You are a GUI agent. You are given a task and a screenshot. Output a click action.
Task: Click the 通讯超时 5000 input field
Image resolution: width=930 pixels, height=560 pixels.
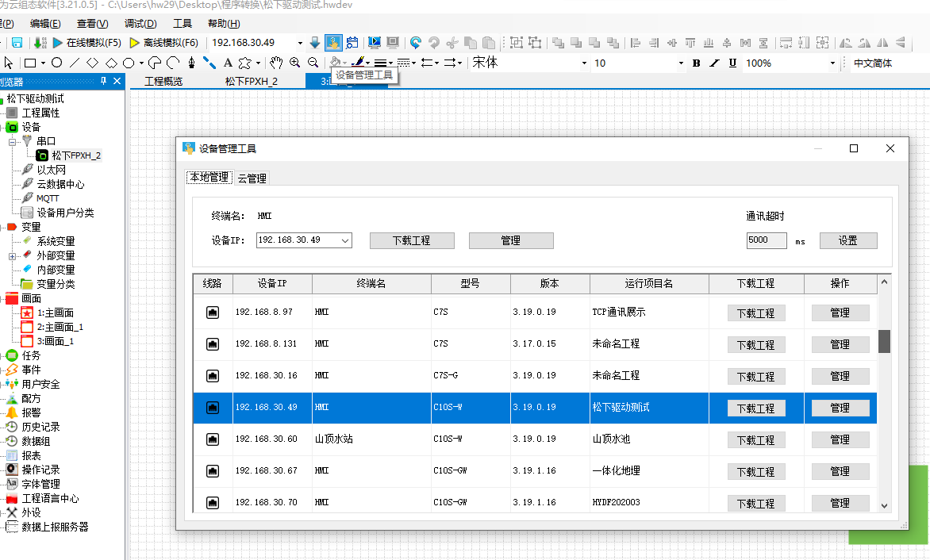click(767, 240)
